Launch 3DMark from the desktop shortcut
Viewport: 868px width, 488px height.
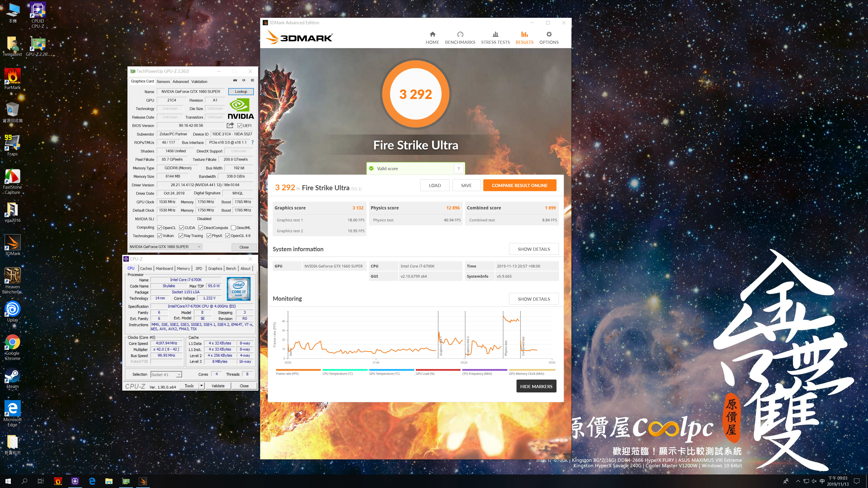click(12, 245)
